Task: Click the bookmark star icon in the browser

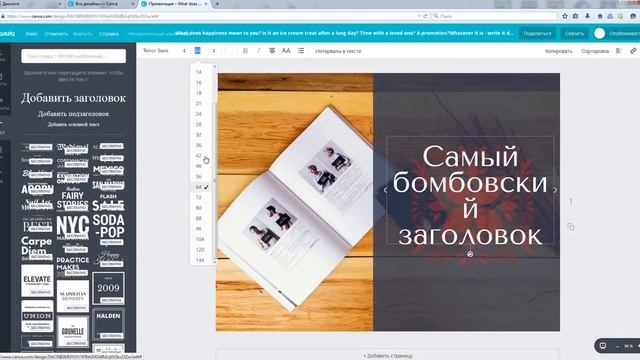Action: pyautogui.click(x=565, y=16)
